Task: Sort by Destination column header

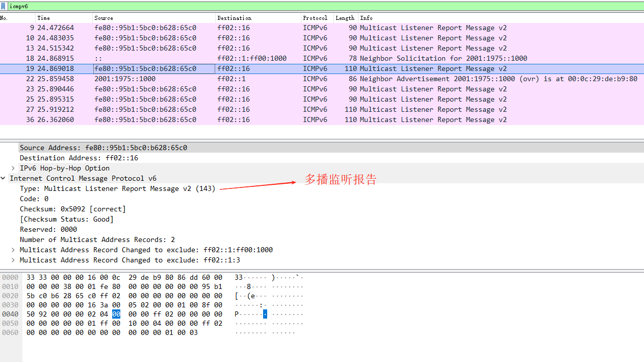Action: 258,18
